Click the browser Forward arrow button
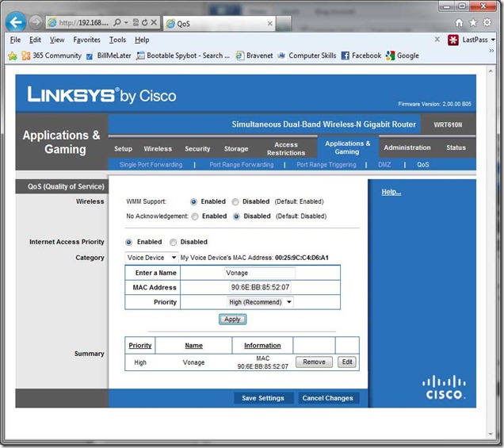The width and height of the screenshot is (504, 448). coord(36,22)
